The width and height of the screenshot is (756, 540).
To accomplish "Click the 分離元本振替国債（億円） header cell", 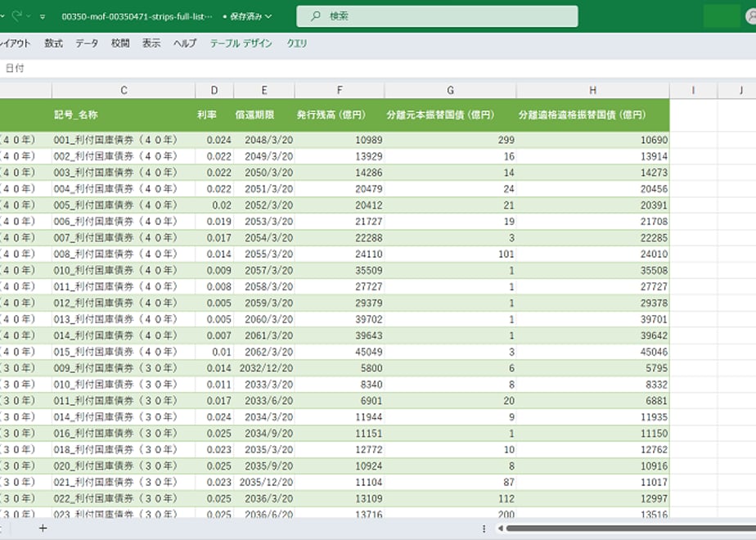I will point(450,115).
